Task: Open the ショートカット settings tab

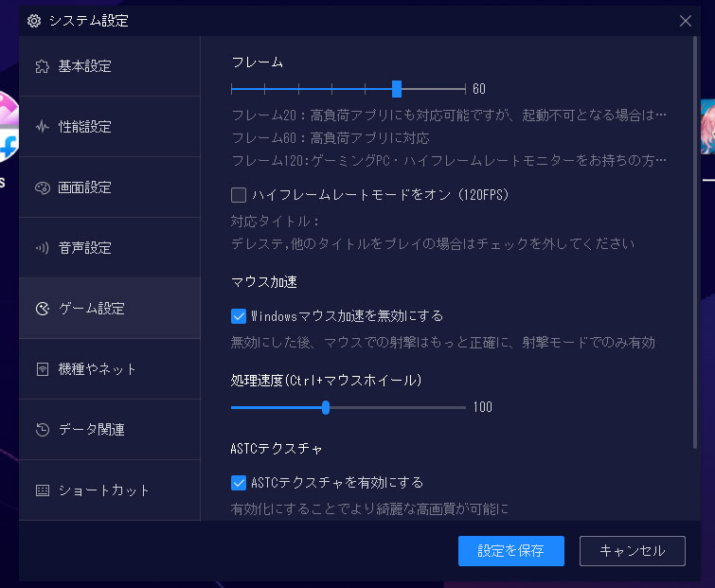Action: pyautogui.click(x=104, y=490)
